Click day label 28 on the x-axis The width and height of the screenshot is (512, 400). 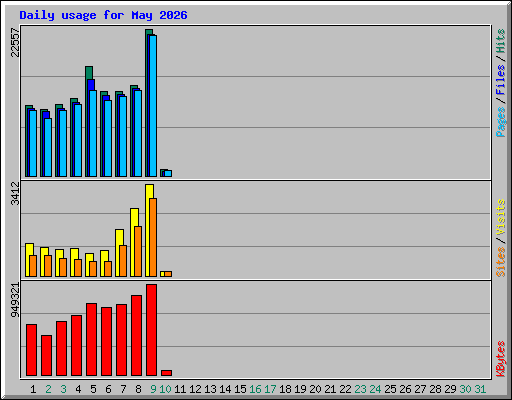(x=435, y=389)
